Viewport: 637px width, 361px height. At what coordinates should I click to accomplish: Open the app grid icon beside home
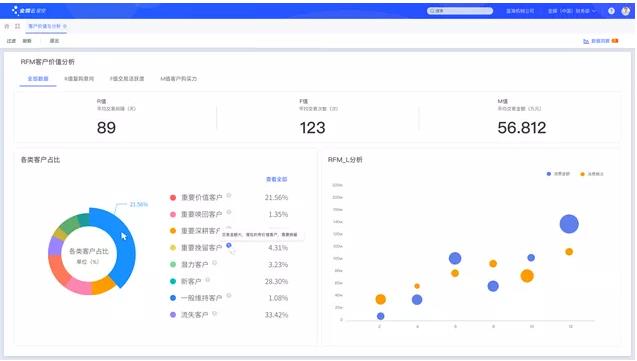tap(17, 26)
